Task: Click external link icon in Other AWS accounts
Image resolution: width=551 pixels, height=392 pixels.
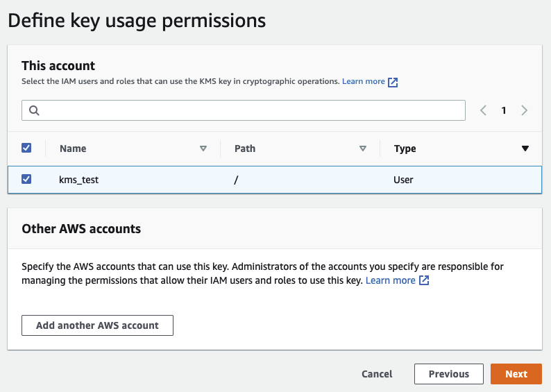Action: [x=424, y=281]
